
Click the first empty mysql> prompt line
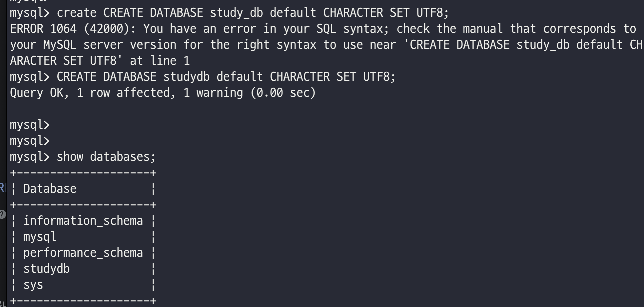coord(30,125)
